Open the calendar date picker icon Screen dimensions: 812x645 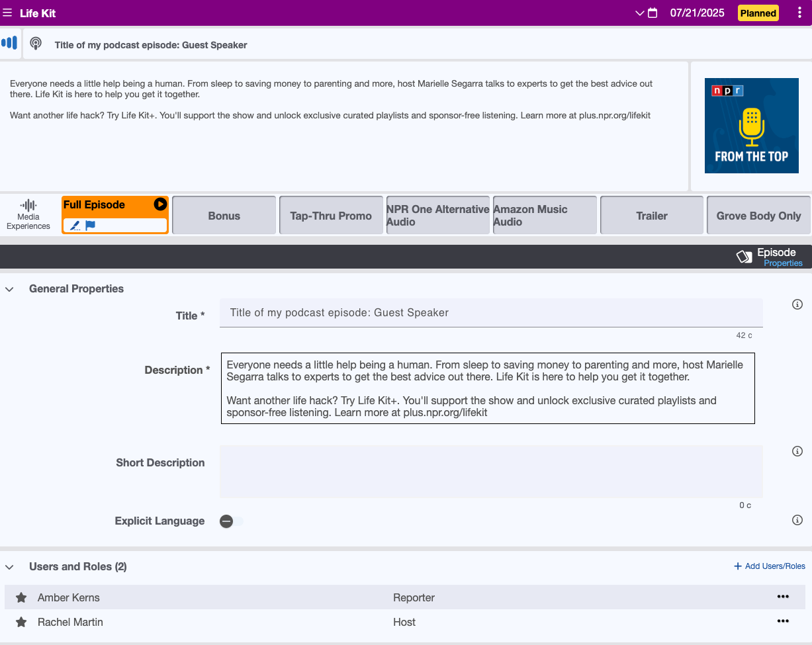pos(653,13)
